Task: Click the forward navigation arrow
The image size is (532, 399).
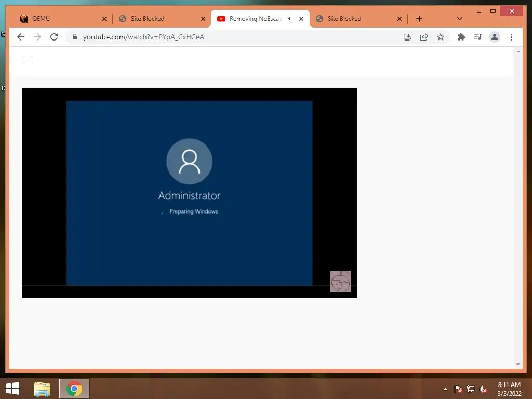Action: coord(37,37)
